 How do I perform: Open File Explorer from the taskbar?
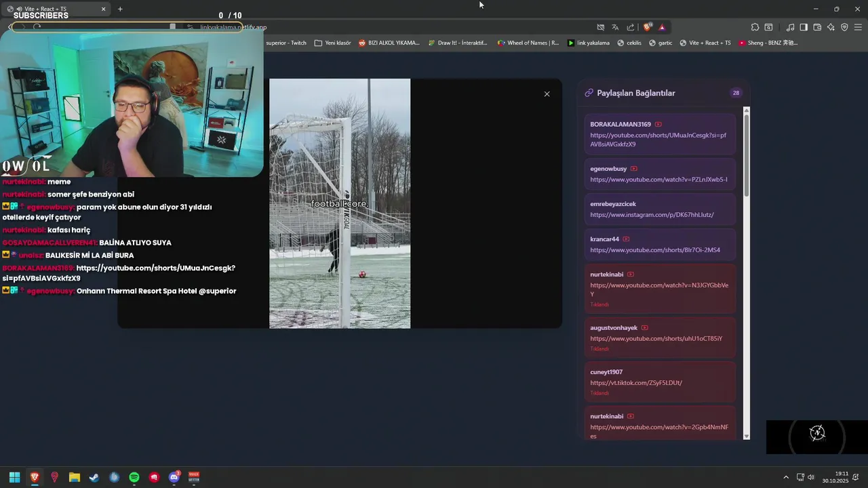pyautogui.click(x=75, y=477)
